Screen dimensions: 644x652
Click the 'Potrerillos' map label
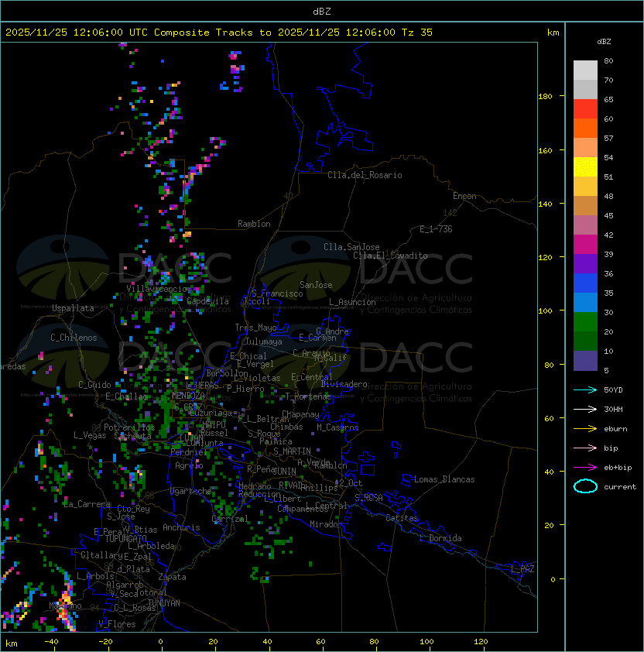(129, 427)
